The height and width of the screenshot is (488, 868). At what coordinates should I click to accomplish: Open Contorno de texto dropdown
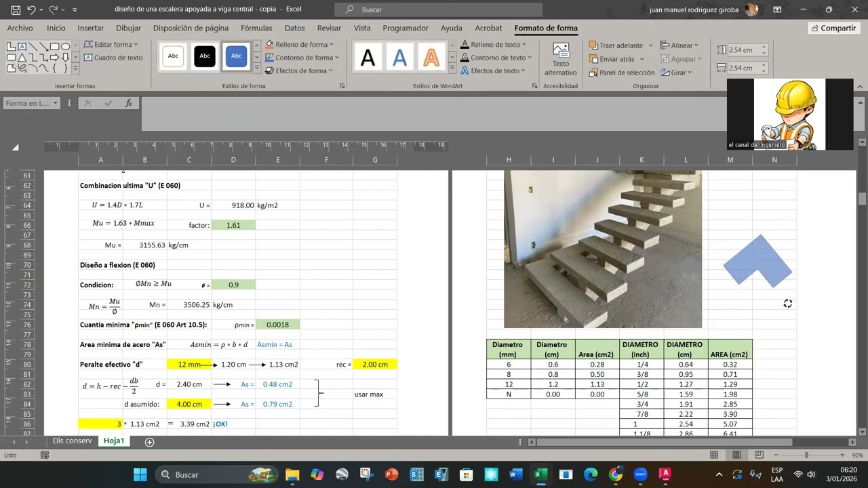pos(496,58)
